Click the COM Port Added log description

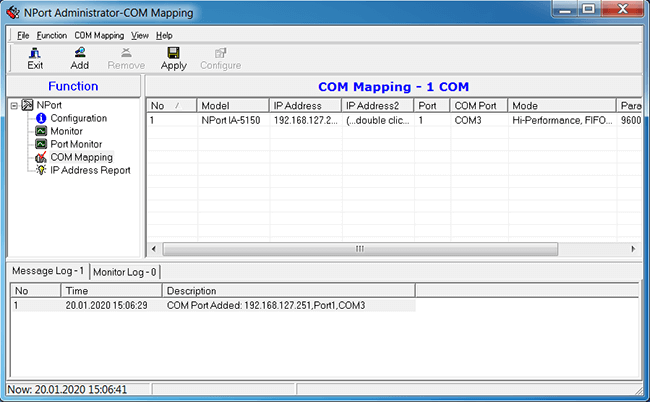point(266,305)
